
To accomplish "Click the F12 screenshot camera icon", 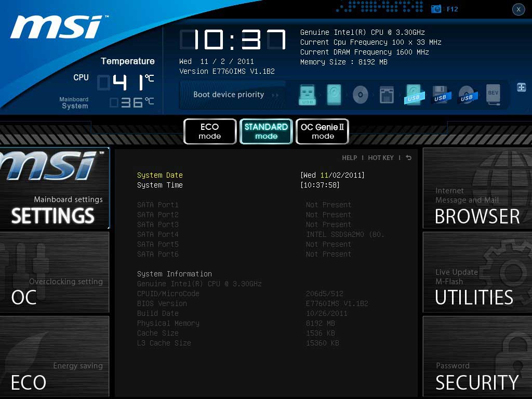I will point(436,9).
